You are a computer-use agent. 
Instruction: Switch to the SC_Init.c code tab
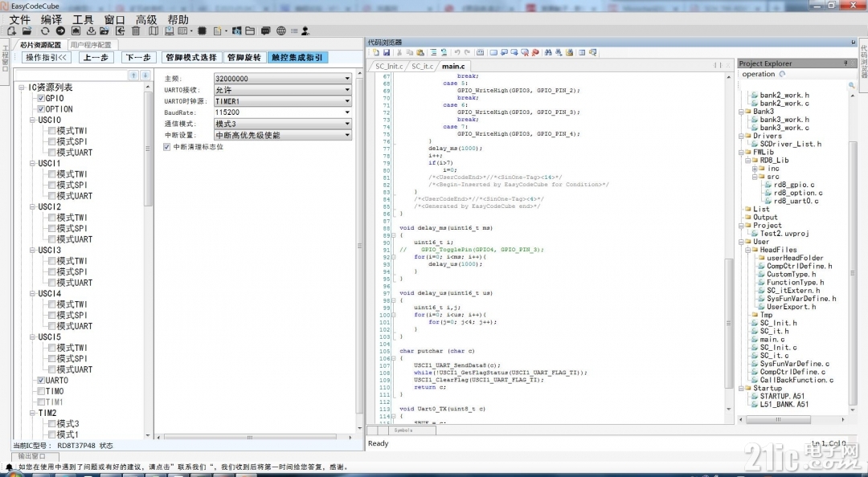point(389,66)
